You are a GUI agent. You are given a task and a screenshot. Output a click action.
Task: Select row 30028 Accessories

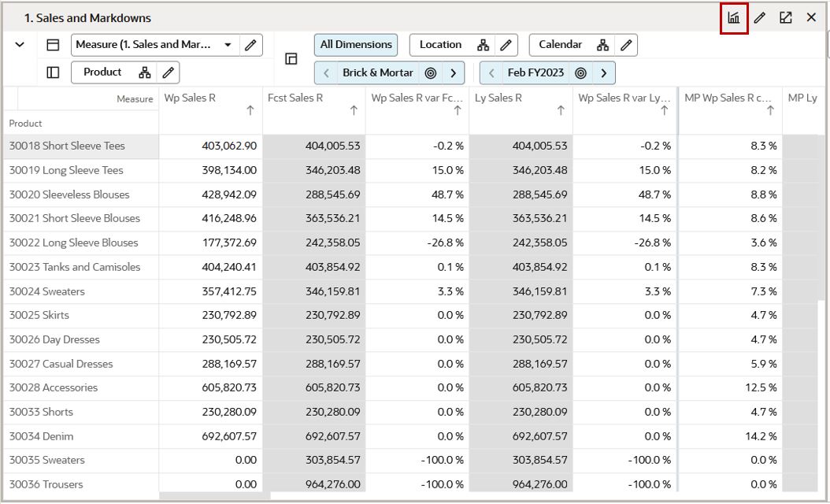click(81, 388)
